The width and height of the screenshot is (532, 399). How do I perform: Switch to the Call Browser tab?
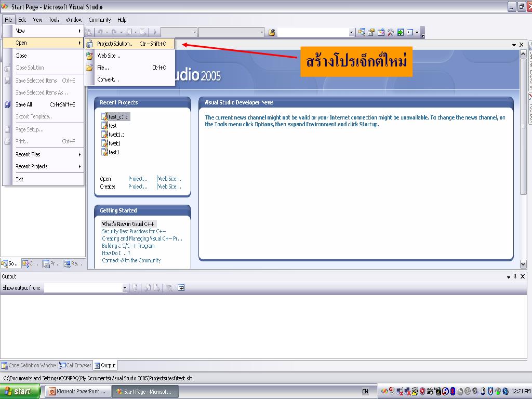pyautogui.click(x=75, y=365)
